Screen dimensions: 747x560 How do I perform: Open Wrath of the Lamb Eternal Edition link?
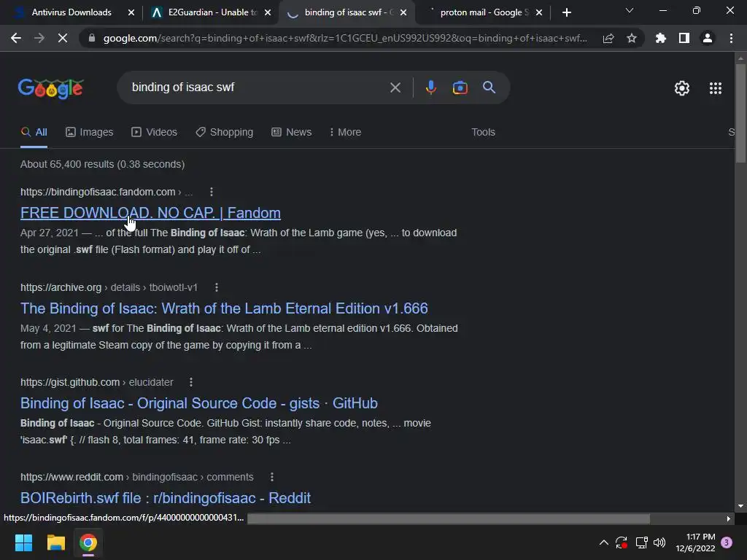pos(224,308)
